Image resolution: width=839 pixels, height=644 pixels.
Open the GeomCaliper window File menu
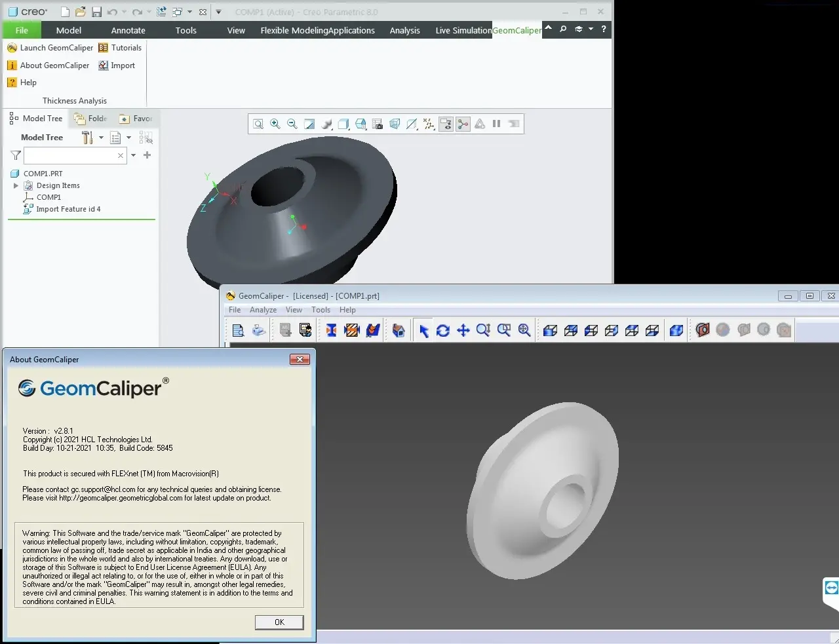pyautogui.click(x=235, y=310)
